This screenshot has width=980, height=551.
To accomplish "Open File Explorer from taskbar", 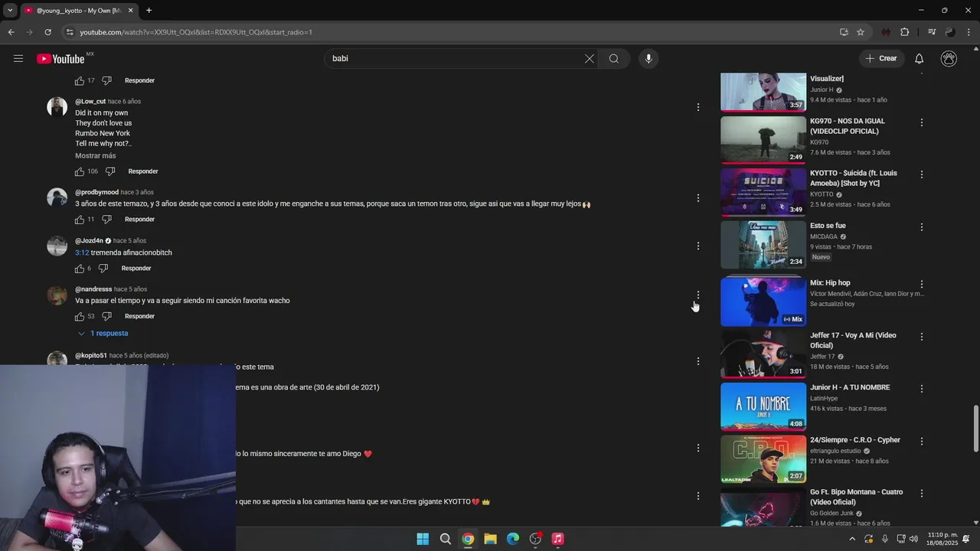I will 490,539.
